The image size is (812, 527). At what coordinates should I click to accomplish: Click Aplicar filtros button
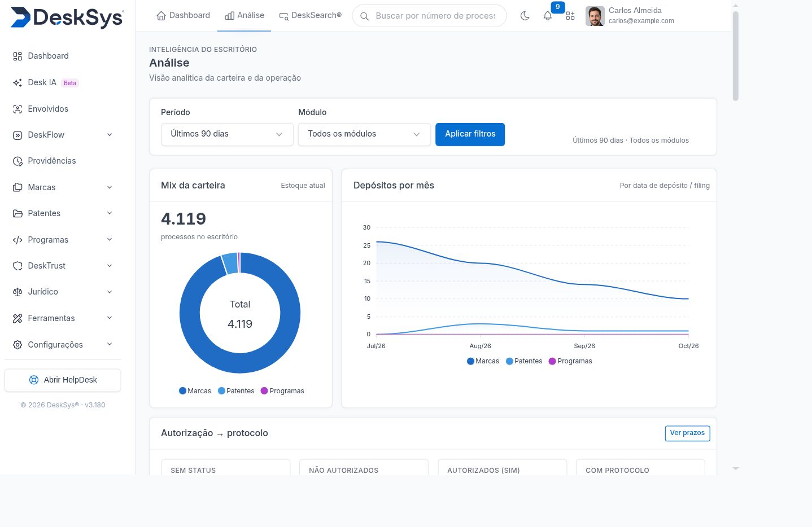(470, 134)
